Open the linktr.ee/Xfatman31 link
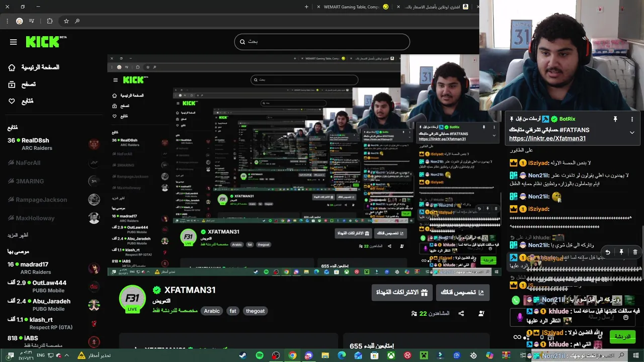Image resolution: width=644 pixels, height=362 pixels. pos(547,139)
